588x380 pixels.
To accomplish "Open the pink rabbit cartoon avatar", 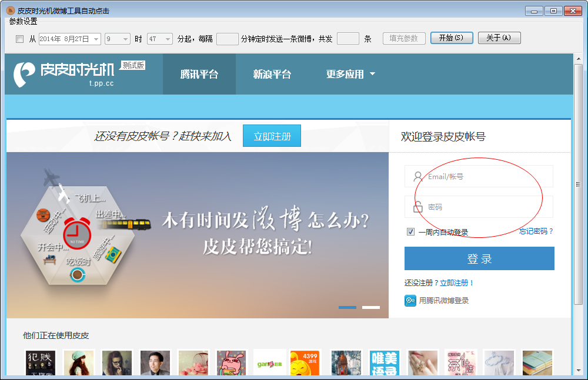I will [x=231, y=362].
